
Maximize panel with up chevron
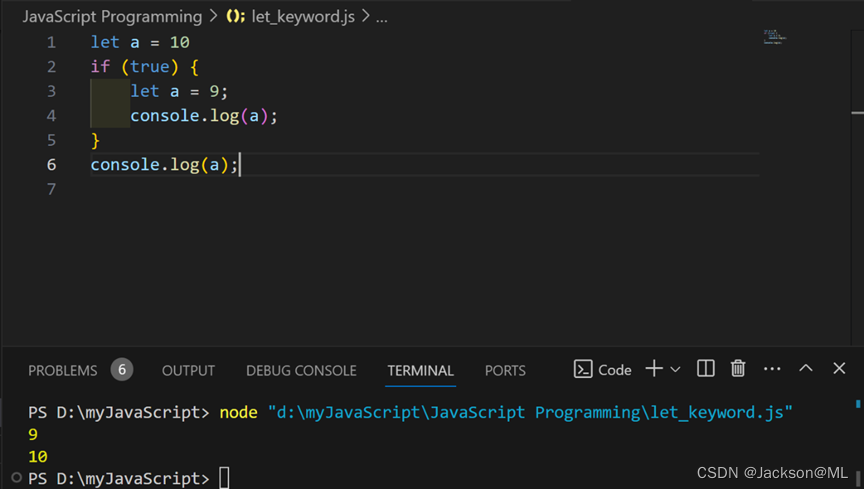(x=806, y=369)
